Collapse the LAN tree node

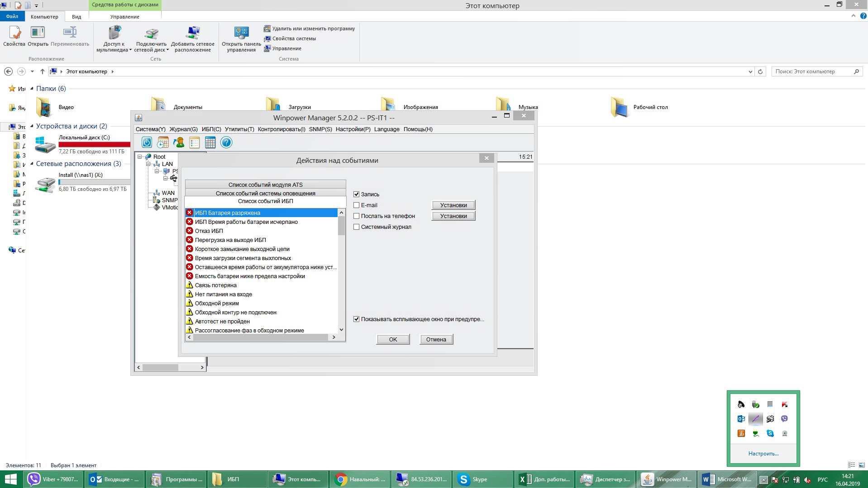point(148,164)
